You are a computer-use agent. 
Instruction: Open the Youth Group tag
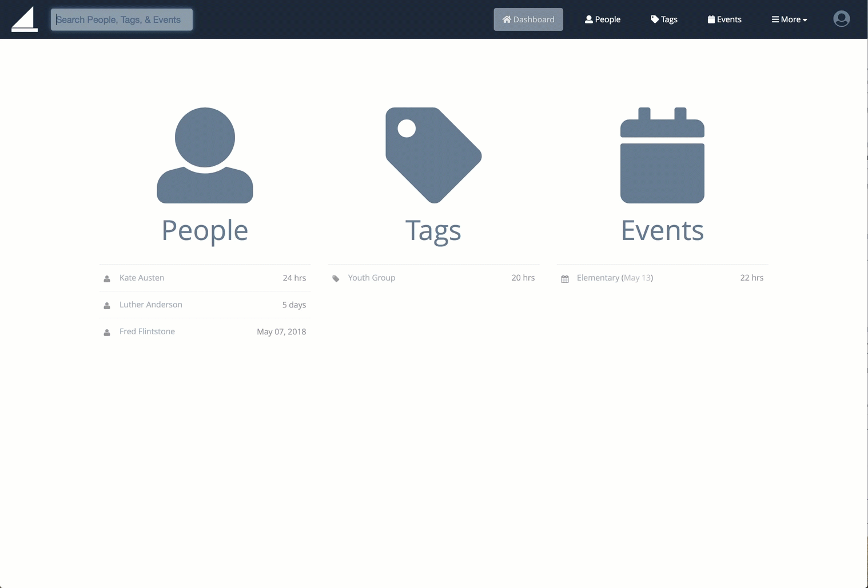point(372,278)
